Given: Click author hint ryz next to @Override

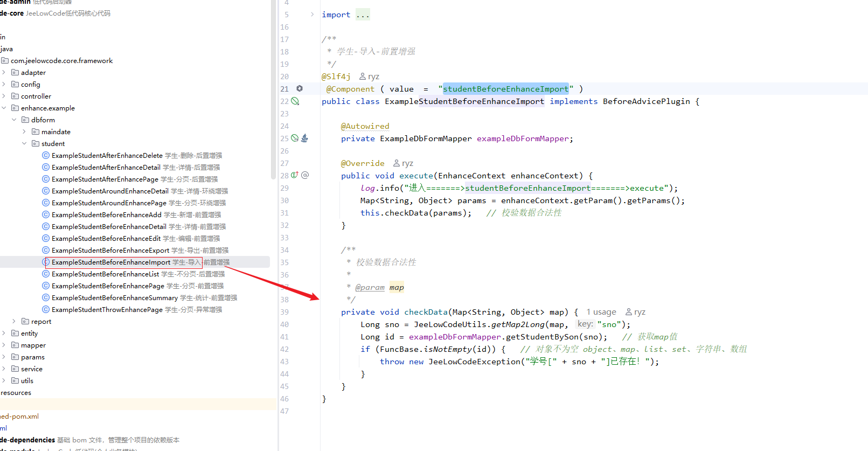Looking at the screenshot, I should click(404, 163).
